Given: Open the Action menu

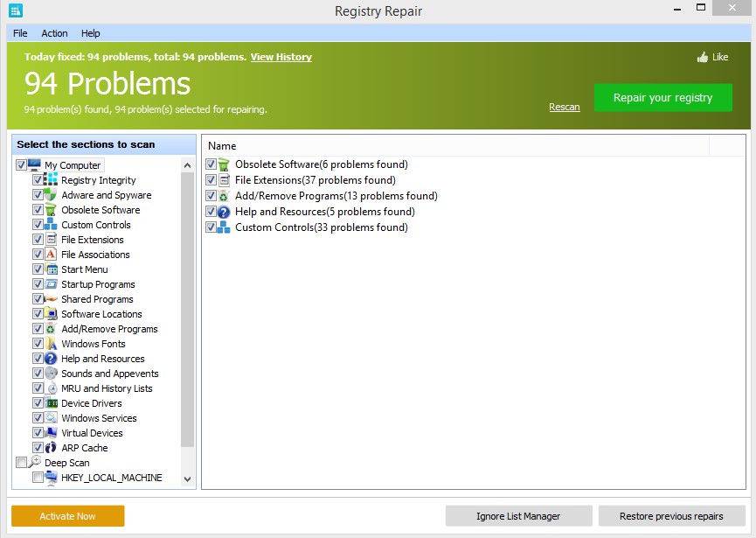Looking at the screenshot, I should 54,33.
